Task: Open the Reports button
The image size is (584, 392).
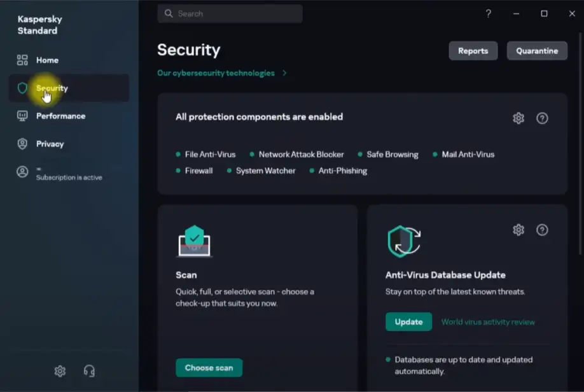Action: (x=473, y=51)
